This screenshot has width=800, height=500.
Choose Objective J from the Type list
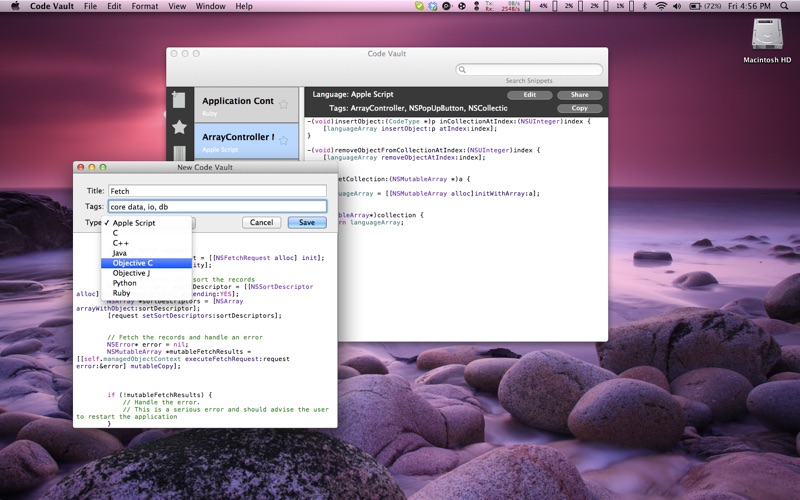[x=146, y=273]
